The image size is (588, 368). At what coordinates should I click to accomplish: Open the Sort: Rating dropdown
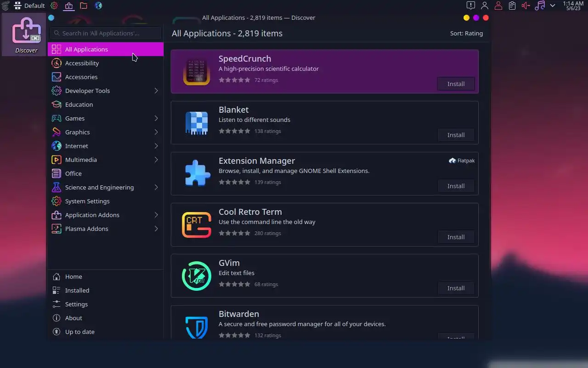(466, 33)
